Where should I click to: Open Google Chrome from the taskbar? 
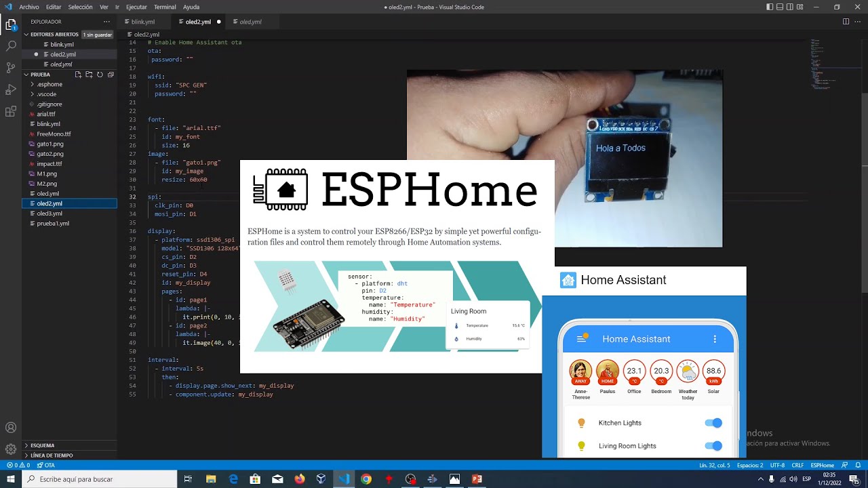point(366,479)
